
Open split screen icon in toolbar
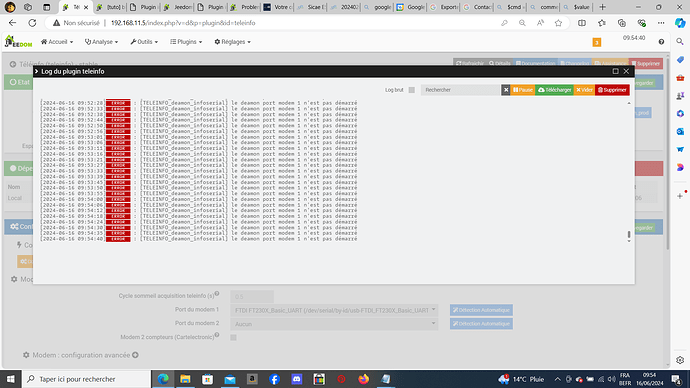coord(582,23)
